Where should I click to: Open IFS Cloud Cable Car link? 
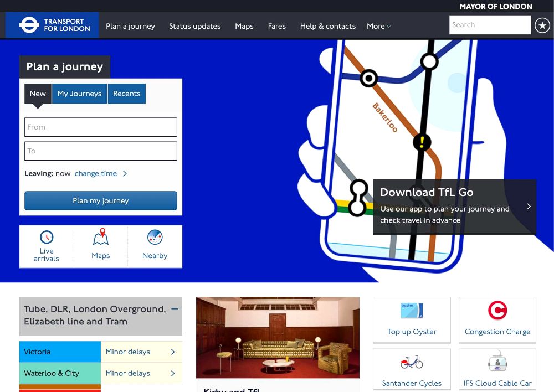coord(497,383)
